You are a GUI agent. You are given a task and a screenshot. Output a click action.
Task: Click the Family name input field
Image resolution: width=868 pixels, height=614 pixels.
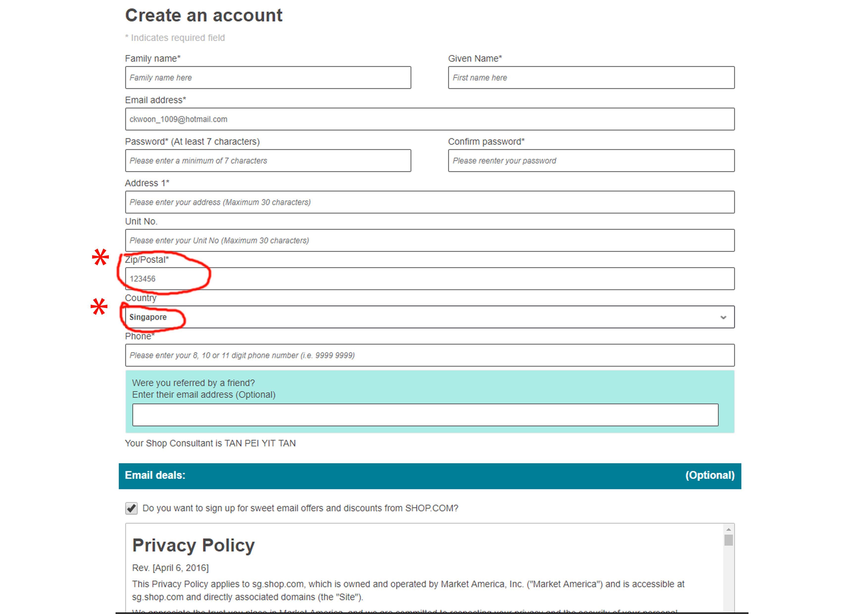tap(268, 77)
